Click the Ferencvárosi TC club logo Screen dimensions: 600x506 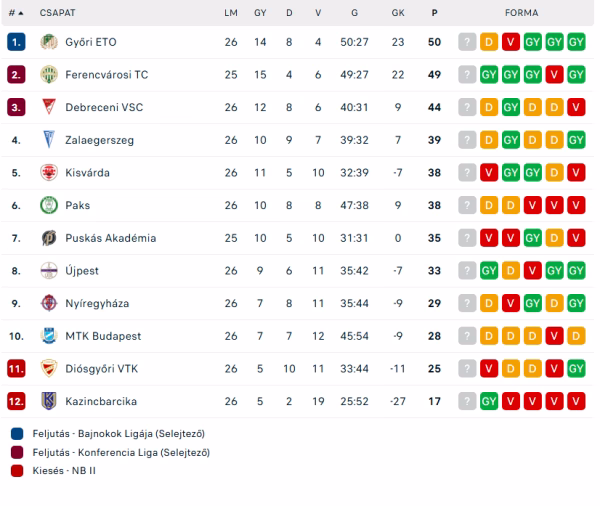coord(49,75)
